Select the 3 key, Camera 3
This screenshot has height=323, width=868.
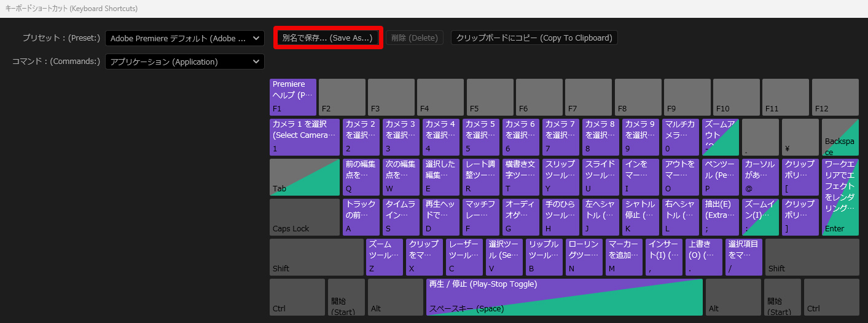[401, 137]
